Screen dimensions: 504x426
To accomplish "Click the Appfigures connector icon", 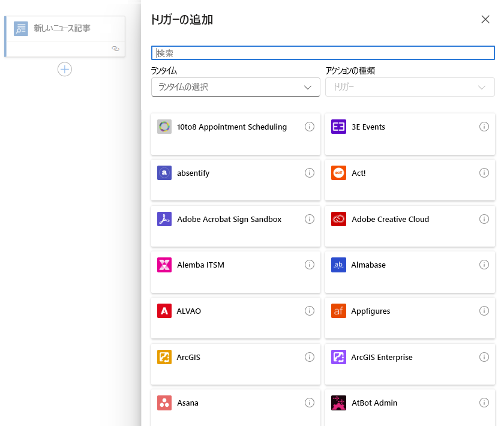I will point(338,311).
